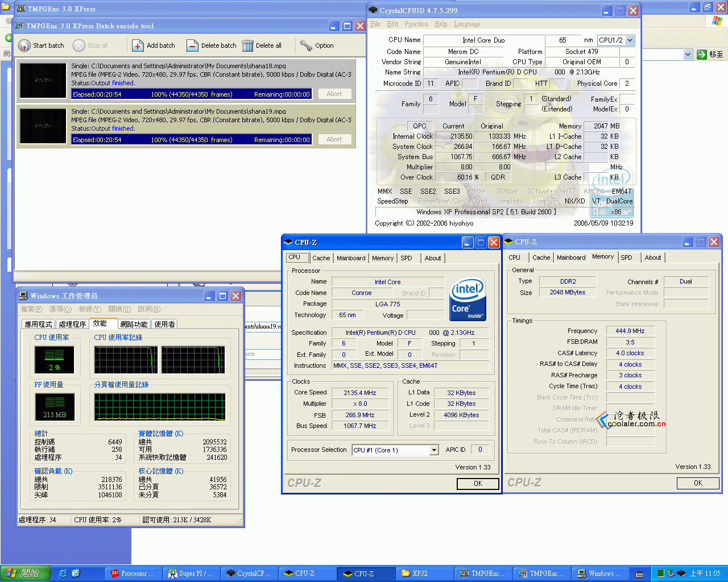This screenshot has width=728, height=582.
Task: Switch to Processor taskbar button
Action: pos(133,573)
